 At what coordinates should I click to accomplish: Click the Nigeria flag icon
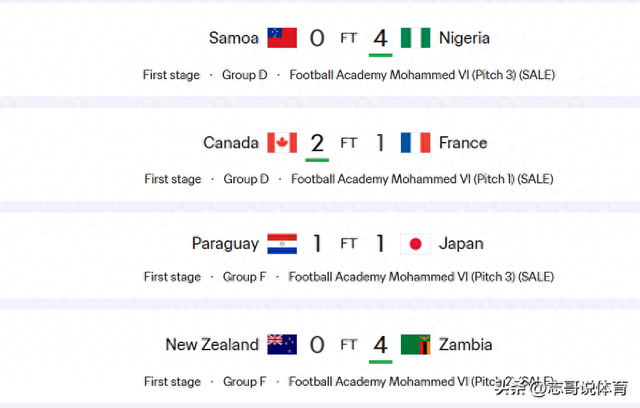415,38
